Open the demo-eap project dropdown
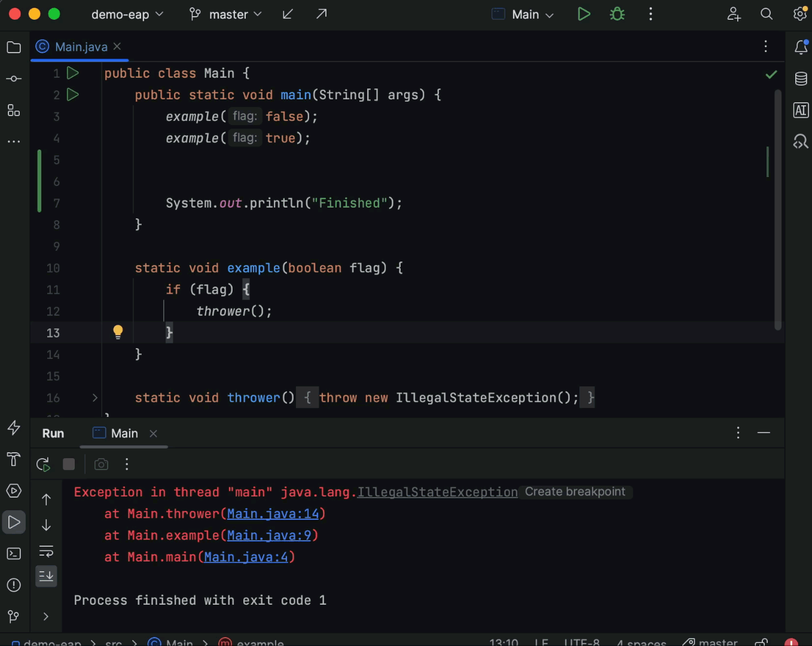This screenshot has width=812, height=646. pos(127,14)
